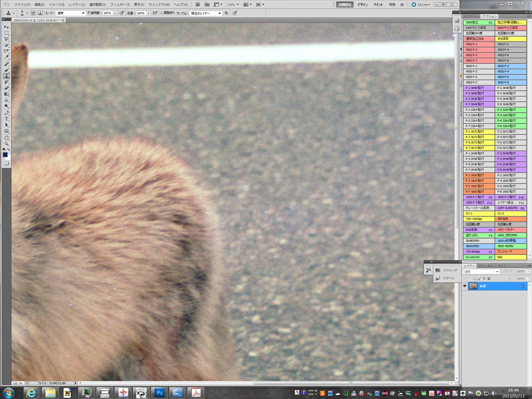
Task: Select the Pen tool
Action: pyautogui.click(x=6, y=113)
